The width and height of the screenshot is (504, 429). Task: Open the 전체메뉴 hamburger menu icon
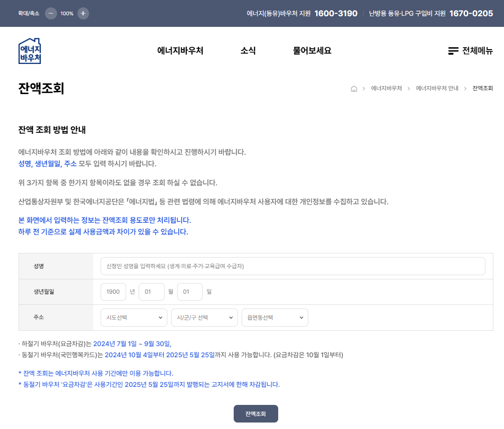[x=453, y=51]
